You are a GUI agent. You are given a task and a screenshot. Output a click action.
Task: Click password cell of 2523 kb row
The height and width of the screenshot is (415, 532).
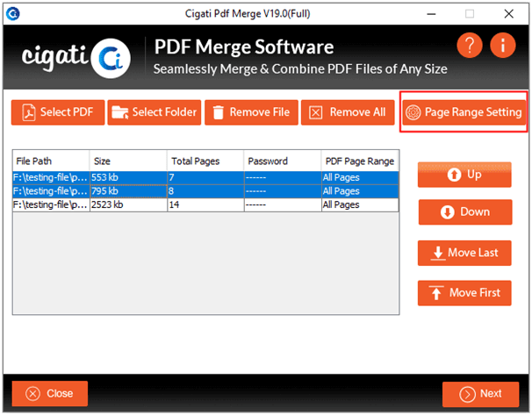283,204
